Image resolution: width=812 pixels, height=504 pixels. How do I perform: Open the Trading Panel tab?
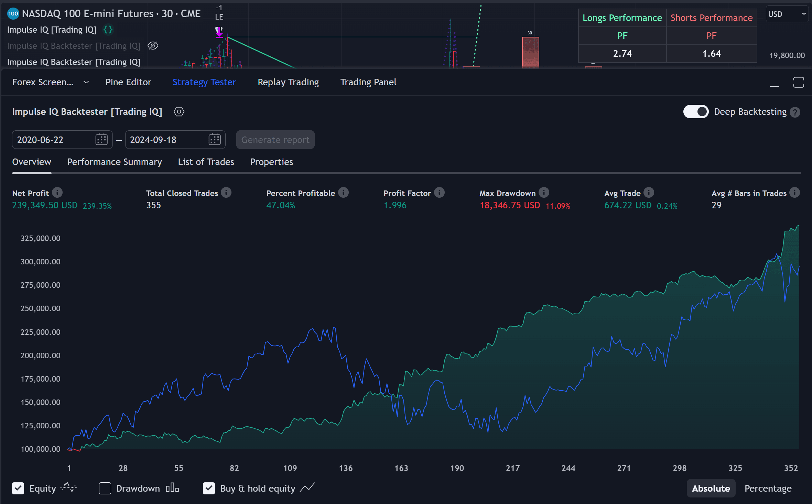pyautogui.click(x=368, y=82)
